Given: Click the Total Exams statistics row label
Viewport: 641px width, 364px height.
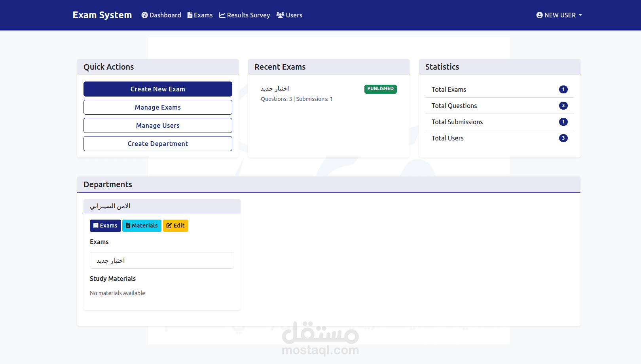Looking at the screenshot, I should (449, 89).
